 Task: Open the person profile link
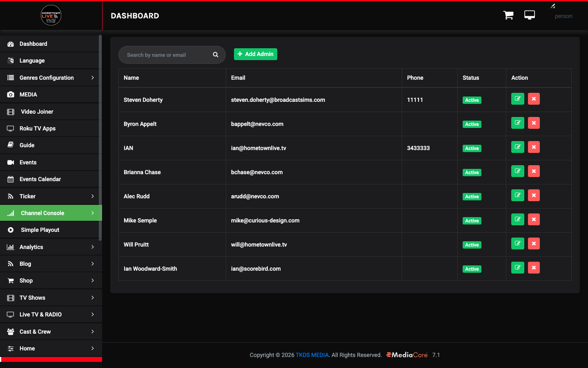coord(563,16)
